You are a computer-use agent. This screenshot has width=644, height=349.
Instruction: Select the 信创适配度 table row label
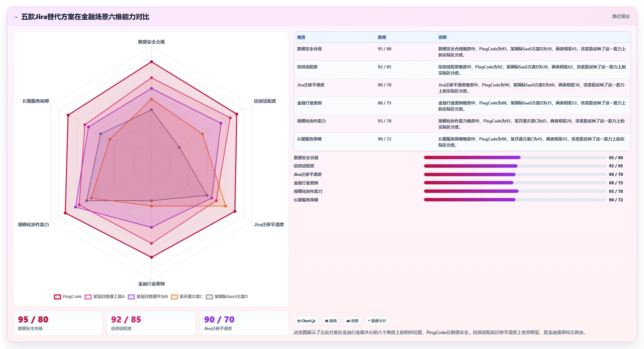(x=307, y=67)
